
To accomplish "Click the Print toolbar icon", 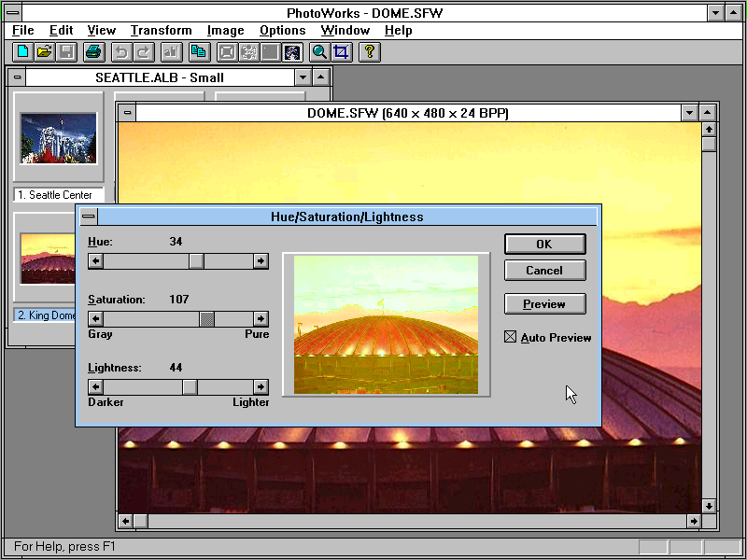I will (x=94, y=52).
